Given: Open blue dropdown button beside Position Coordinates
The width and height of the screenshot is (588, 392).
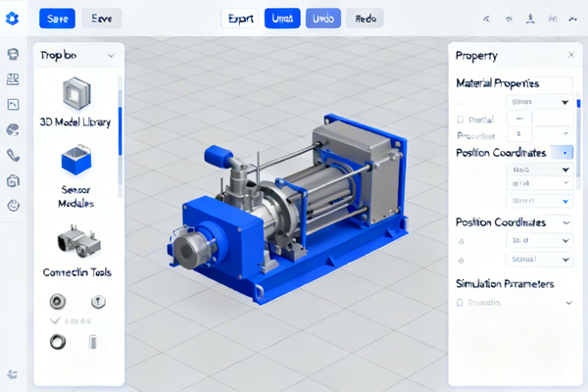Looking at the screenshot, I should tap(562, 153).
